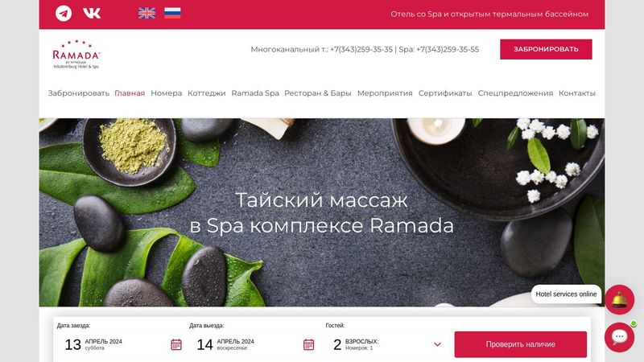The image size is (644, 362).
Task: Open the Контакты page link
Action: coord(577,93)
